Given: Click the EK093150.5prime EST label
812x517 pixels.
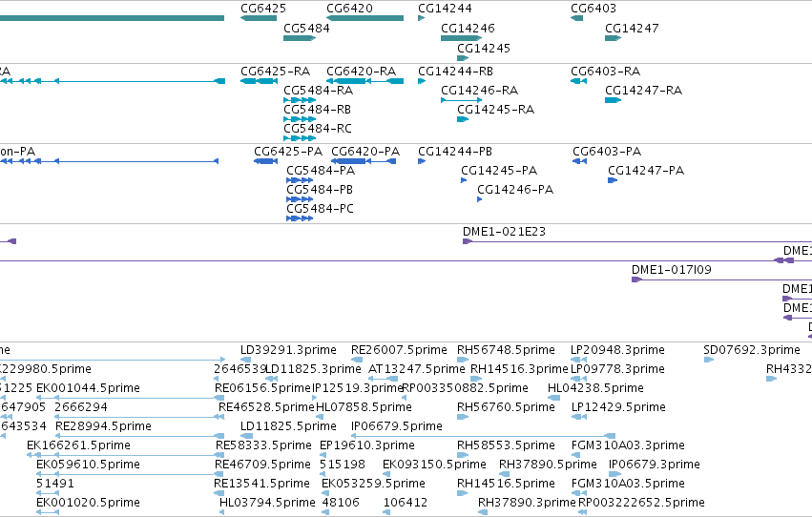Looking at the screenshot, I should pos(434,465).
